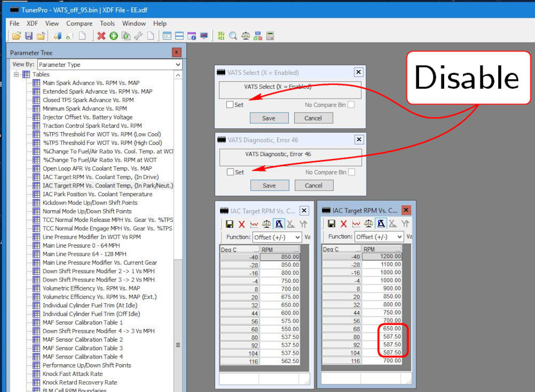535x392 pixels.
Task: Toggle No Compare Bin in VATS Select window
Action: coord(351,104)
